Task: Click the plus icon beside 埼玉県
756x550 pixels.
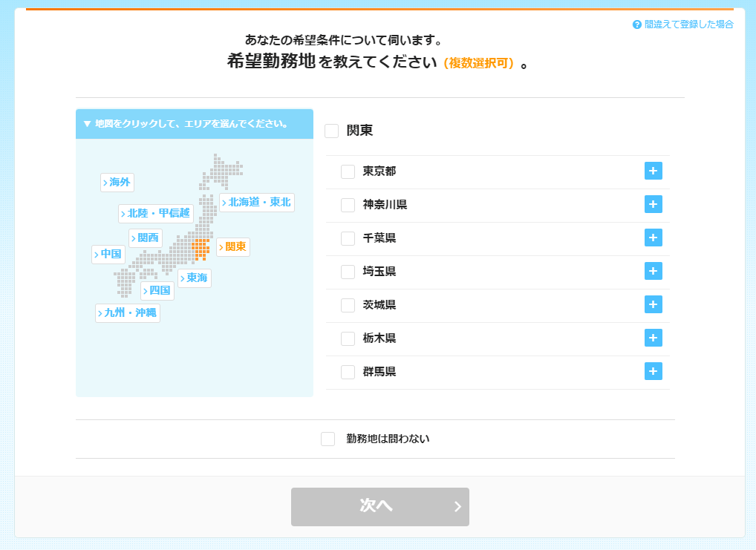Action: coord(653,271)
